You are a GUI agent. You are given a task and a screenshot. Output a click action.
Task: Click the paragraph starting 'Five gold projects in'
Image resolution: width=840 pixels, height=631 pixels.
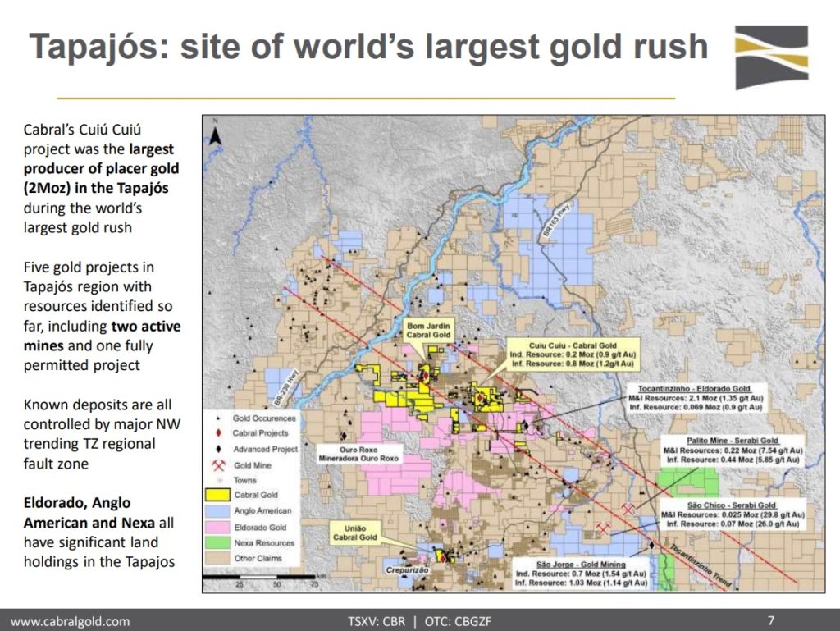coord(102,316)
